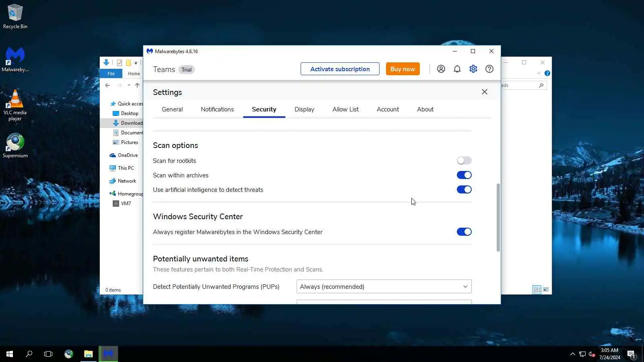Expand the Explorer quick access toolbar dropdown
This screenshot has width=644, height=362.
[136, 63]
